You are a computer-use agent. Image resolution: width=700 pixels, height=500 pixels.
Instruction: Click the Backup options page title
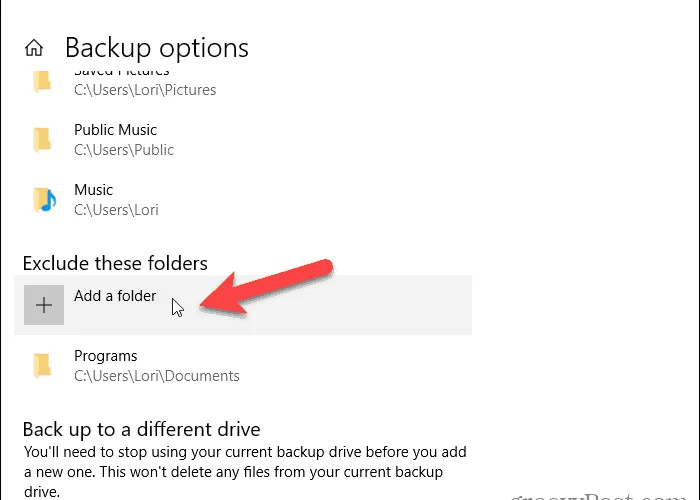pyautogui.click(x=157, y=48)
